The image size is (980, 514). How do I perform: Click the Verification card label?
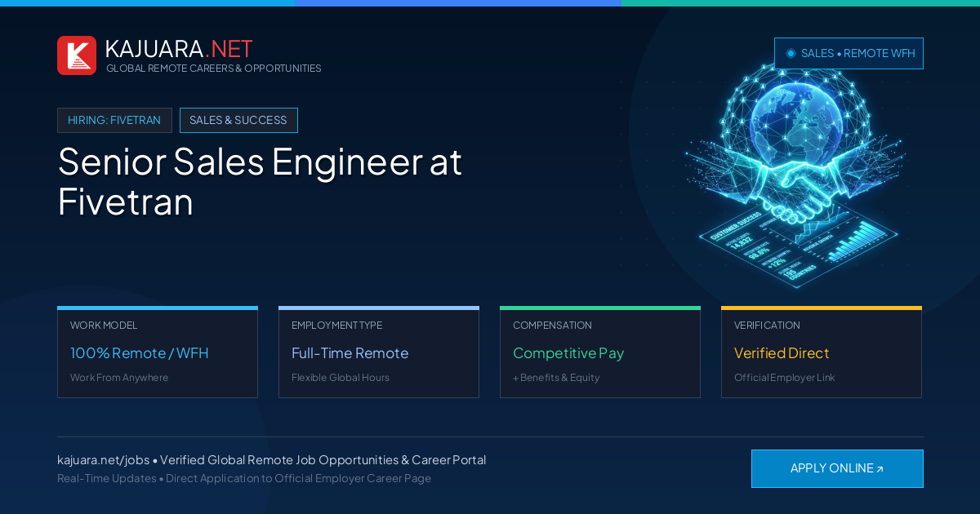coord(767,326)
